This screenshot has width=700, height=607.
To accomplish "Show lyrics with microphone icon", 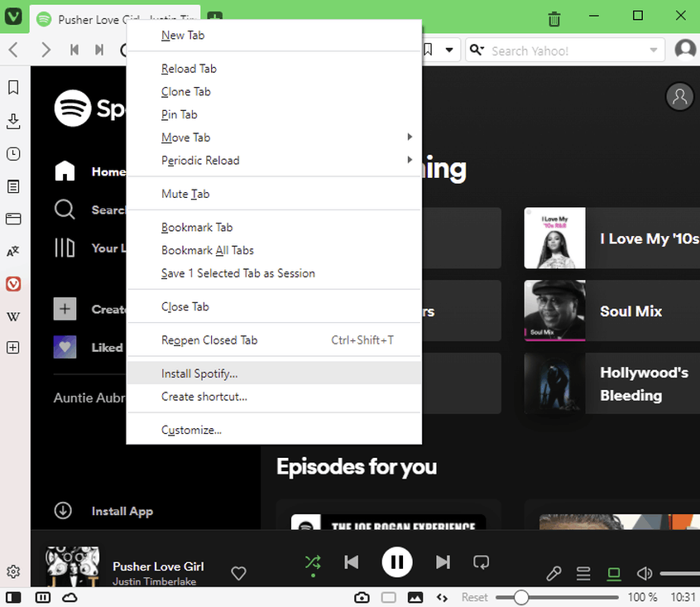I will 554,573.
